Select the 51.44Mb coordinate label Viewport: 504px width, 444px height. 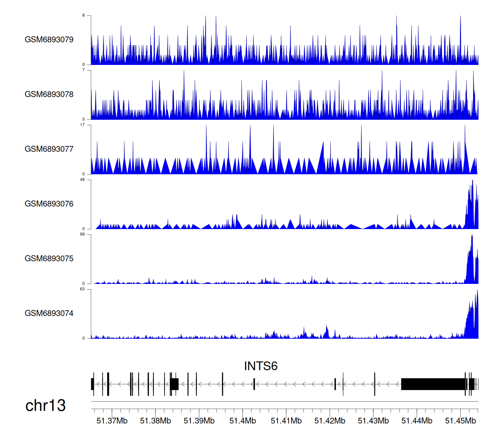point(417,421)
